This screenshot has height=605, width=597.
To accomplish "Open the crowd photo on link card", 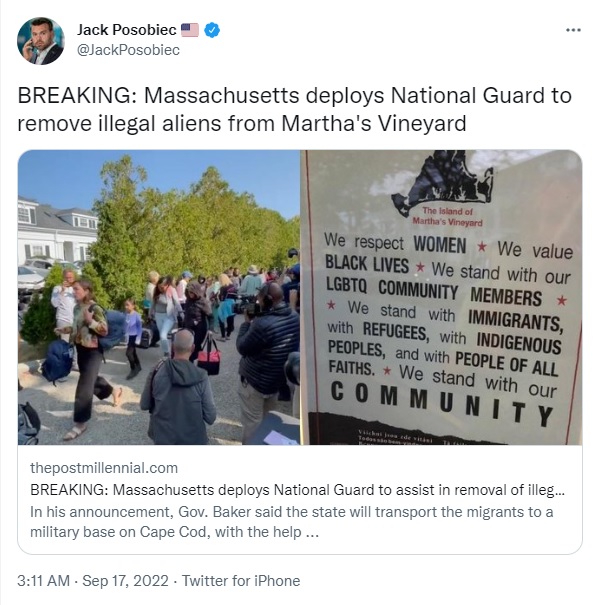I will pyautogui.click(x=159, y=297).
